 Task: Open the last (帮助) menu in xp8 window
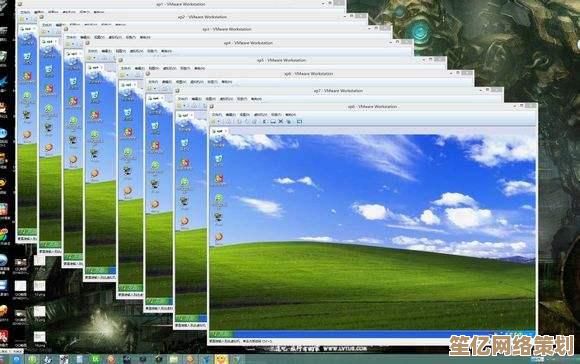(290, 115)
